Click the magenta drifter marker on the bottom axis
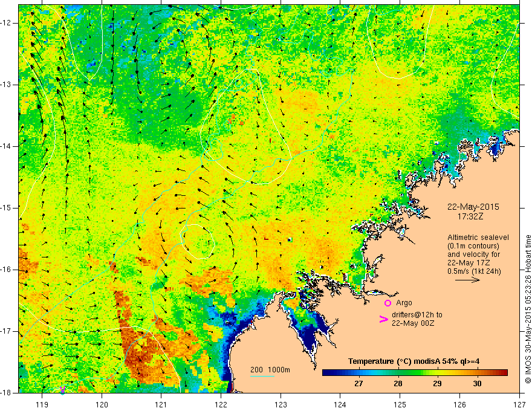This screenshot has width=532, height=411. (x=62, y=390)
